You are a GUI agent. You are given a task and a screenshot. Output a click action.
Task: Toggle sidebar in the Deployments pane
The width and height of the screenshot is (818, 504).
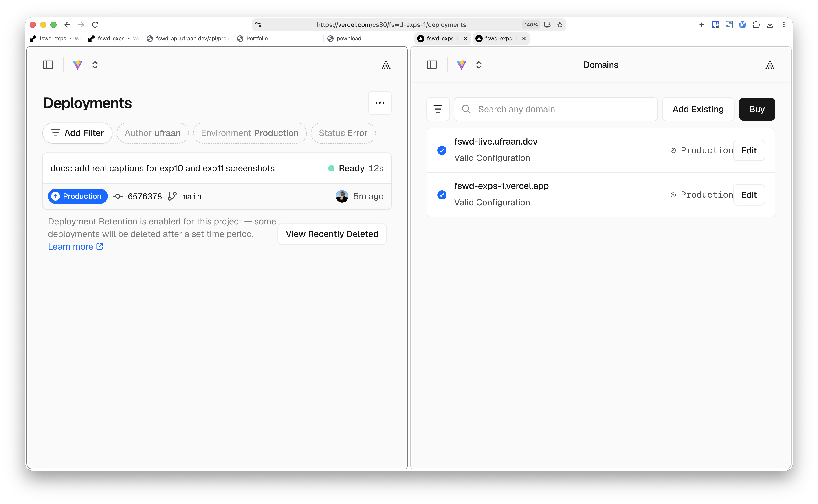point(48,65)
